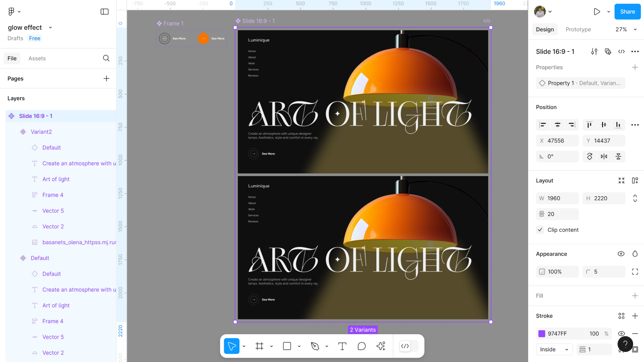This screenshot has width=644, height=362.
Task: Click the Rectangle shape tool
Action: click(x=287, y=346)
